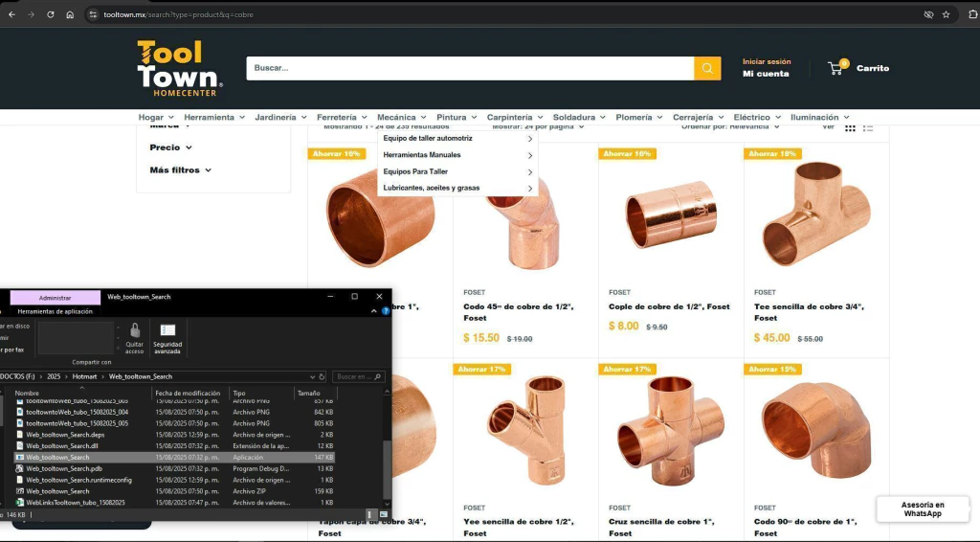This screenshot has width=980, height=542.
Task: Select the WebLinksTooltown_tubo_15082025 Excel file icon
Action: 20,502
